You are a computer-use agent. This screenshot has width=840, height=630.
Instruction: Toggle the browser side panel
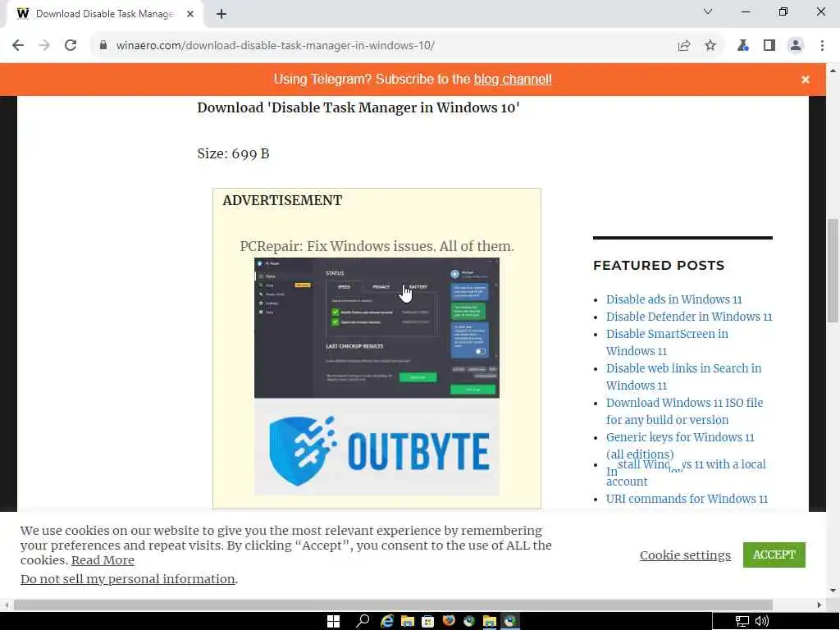pyautogui.click(x=769, y=46)
